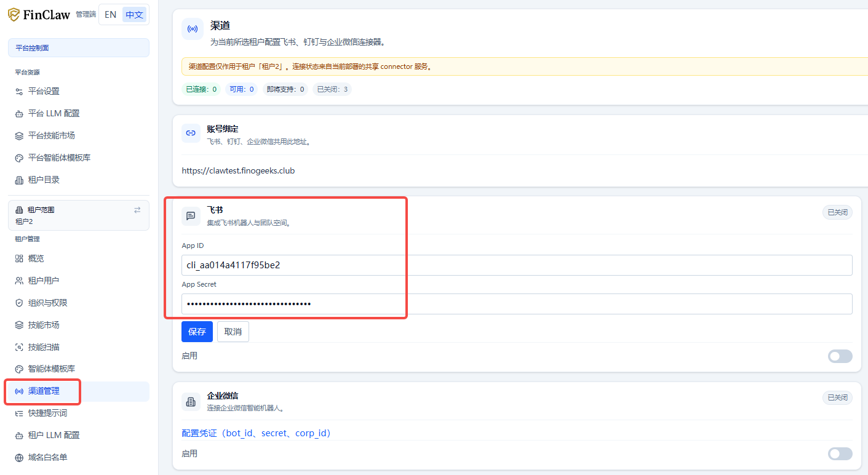
Task: Click the 渠道管理 broadcast icon in the sidebar
Action: click(19, 391)
